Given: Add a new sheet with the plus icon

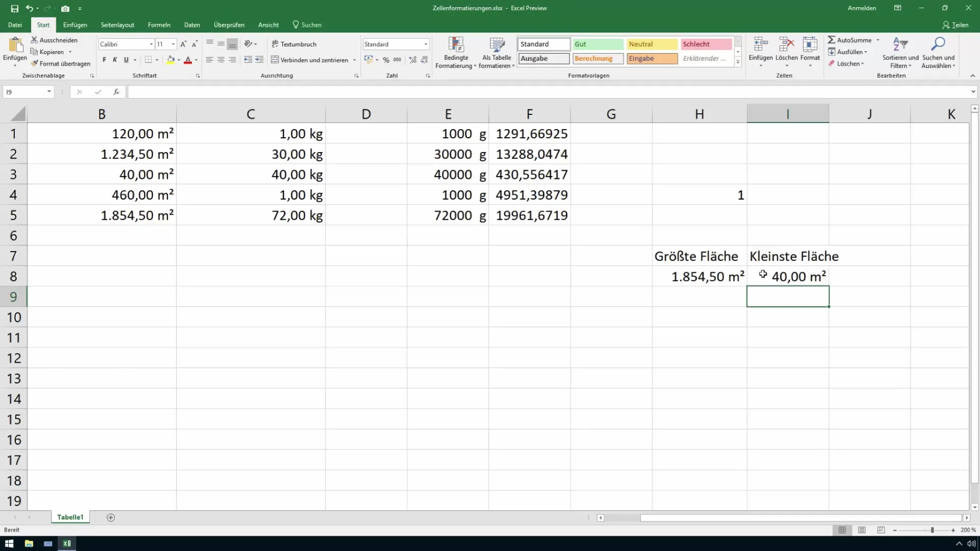Looking at the screenshot, I should [111, 517].
